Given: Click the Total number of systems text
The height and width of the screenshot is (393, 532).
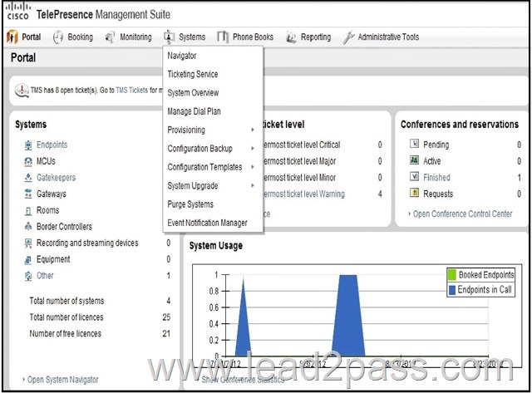Looking at the screenshot, I should coord(66,301).
